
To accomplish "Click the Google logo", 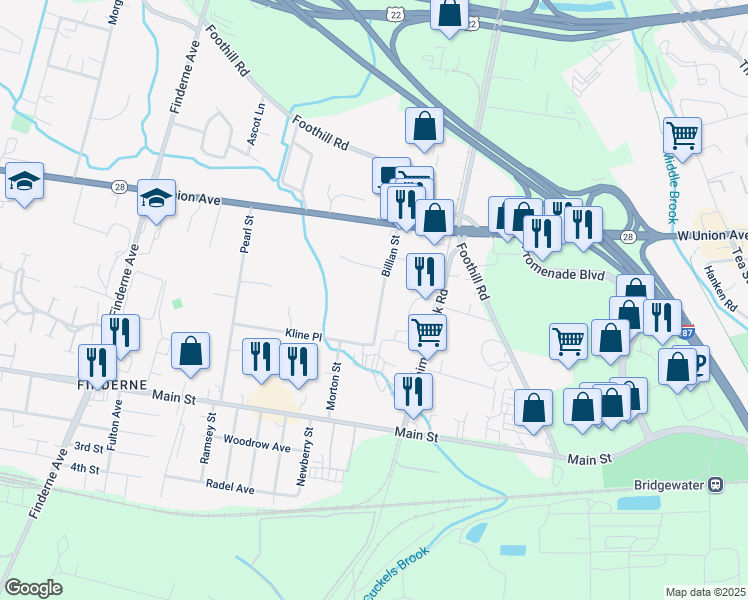I will [33, 587].
